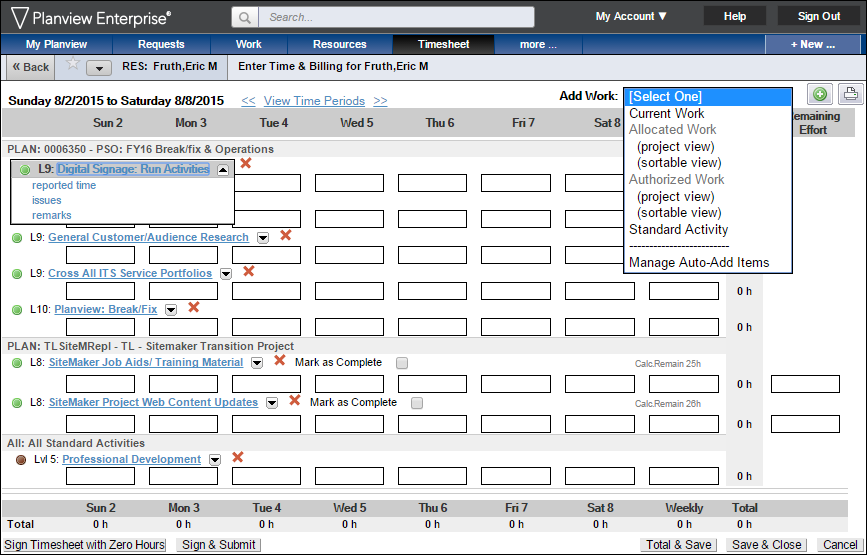This screenshot has width=867, height=555.
Task: Open the dropdown beside the favorites star
Action: [x=100, y=68]
